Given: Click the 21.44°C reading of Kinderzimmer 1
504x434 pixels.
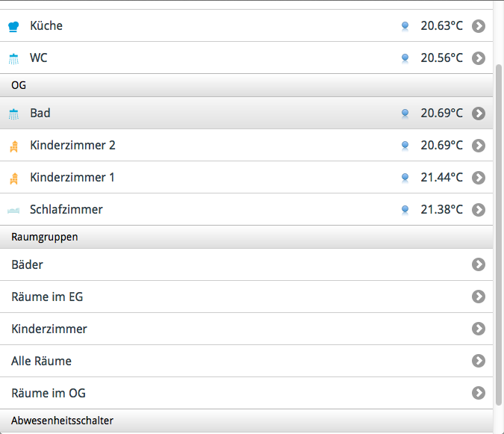Looking at the screenshot, I should (x=441, y=178).
